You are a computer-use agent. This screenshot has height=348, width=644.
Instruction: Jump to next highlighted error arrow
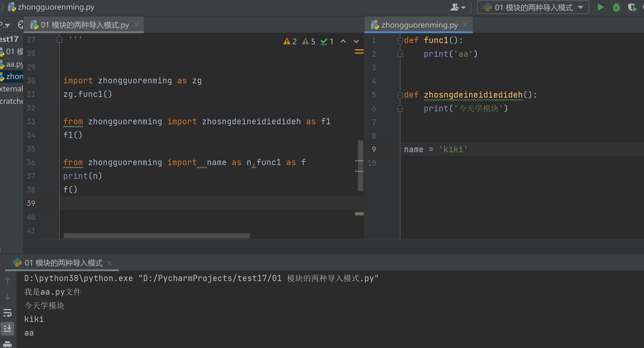(x=356, y=41)
